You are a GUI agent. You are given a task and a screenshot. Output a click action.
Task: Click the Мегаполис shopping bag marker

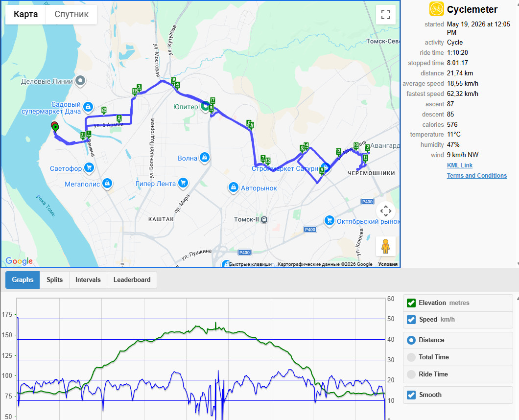[107, 183]
